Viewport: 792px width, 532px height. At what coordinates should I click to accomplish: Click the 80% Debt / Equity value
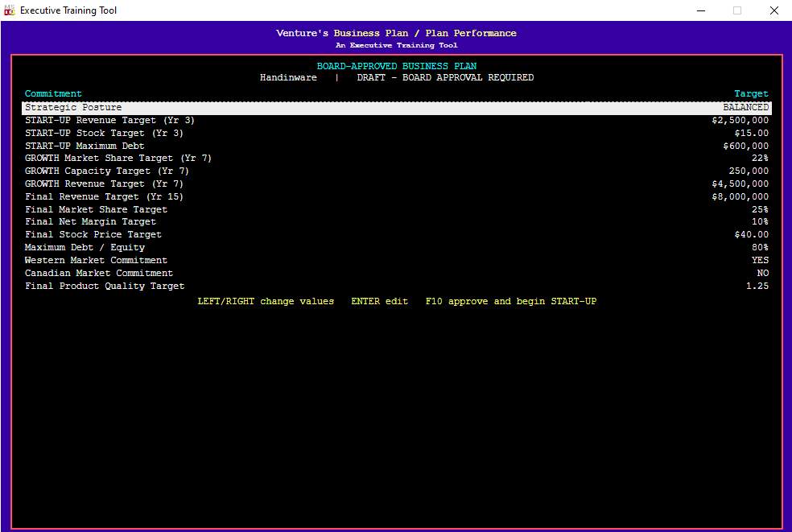760,248
